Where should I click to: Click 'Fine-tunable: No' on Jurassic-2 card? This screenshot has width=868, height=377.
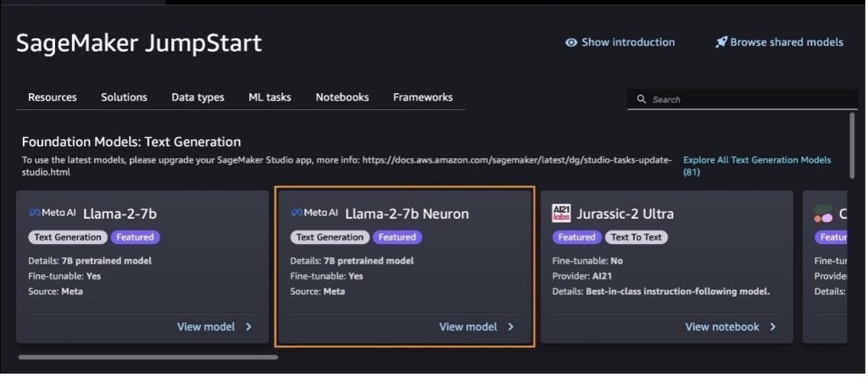[x=587, y=261]
